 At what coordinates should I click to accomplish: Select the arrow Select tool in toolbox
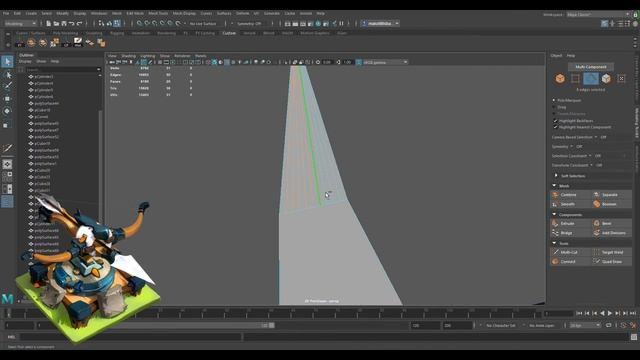[7, 62]
